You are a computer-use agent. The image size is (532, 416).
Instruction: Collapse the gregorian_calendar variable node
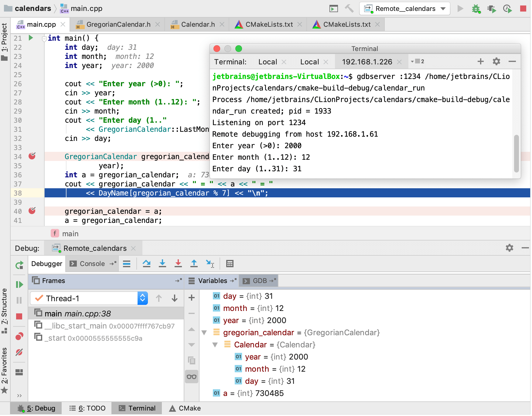[204, 332]
